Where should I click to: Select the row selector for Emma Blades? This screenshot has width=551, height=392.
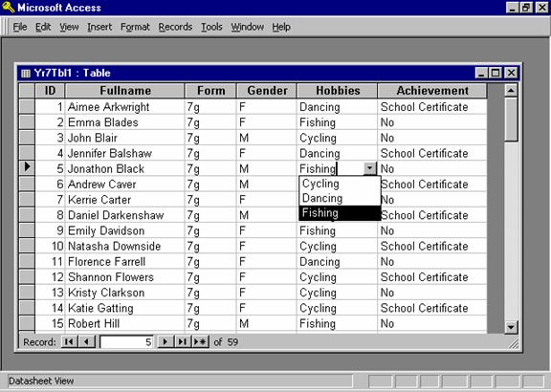[27, 121]
